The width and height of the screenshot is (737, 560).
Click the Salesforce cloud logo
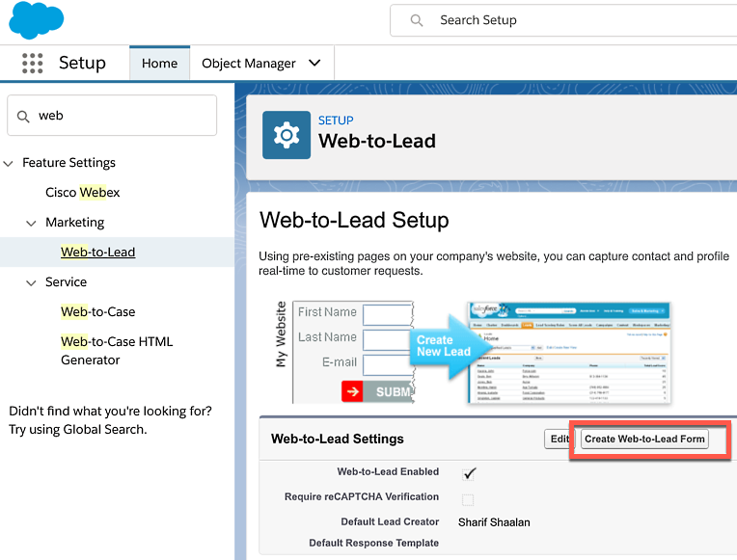pyautogui.click(x=37, y=19)
